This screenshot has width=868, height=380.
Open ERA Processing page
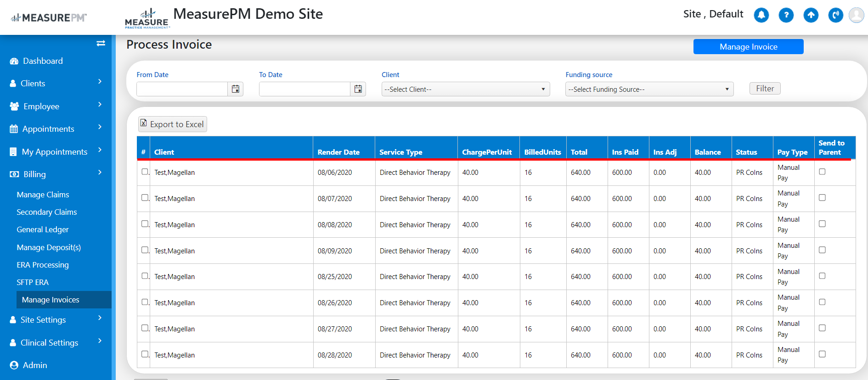[43, 265]
